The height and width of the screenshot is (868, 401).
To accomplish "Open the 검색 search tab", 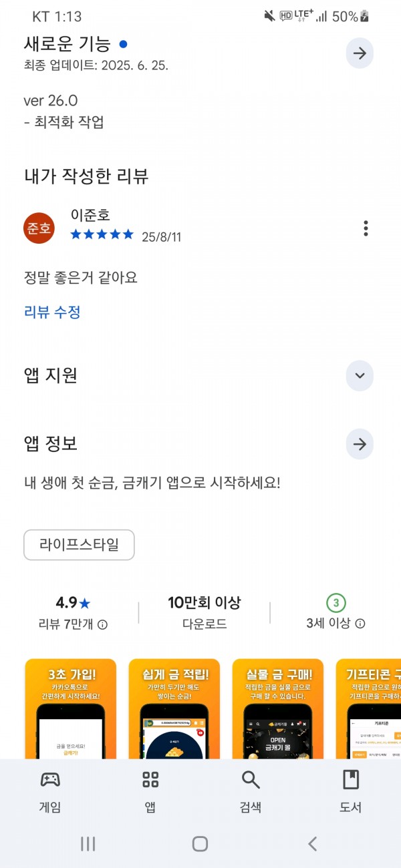I will pyautogui.click(x=251, y=792).
